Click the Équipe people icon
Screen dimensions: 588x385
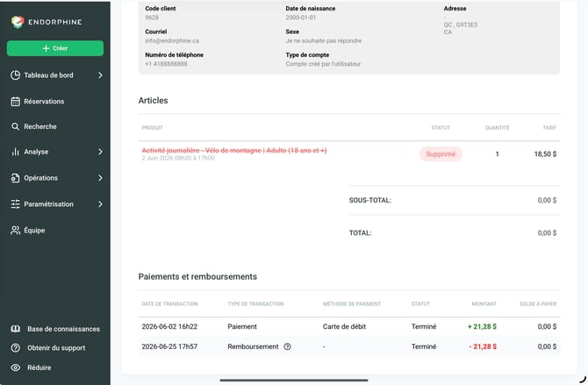16,230
